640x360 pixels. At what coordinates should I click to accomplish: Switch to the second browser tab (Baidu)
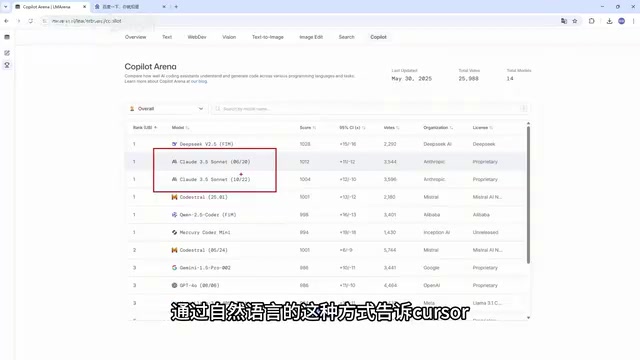pos(129,7)
